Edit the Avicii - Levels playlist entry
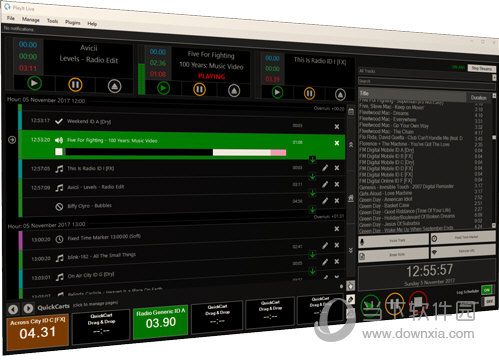 click(x=325, y=184)
